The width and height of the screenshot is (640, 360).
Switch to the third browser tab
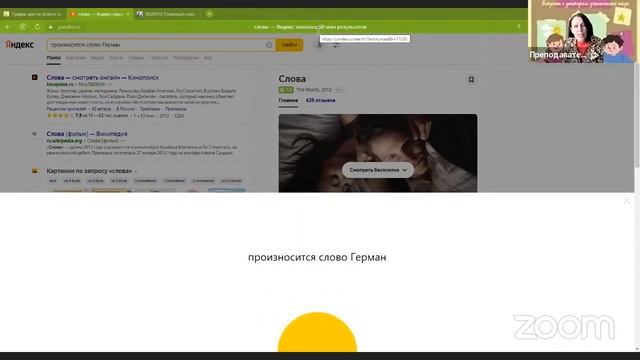pyautogui.click(x=168, y=14)
